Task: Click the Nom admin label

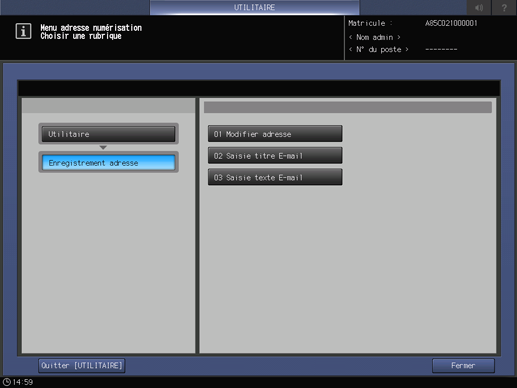Action: pos(375,37)
